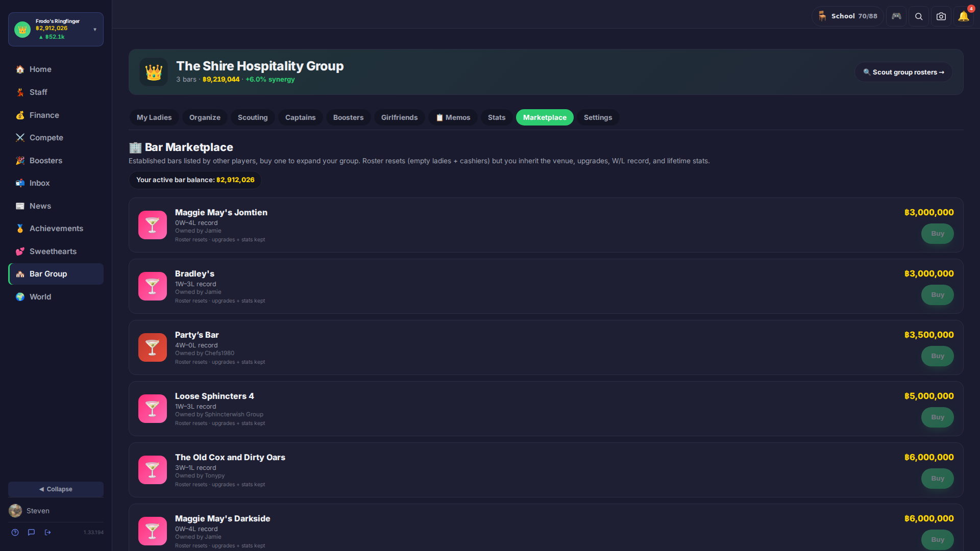980x551 pixels.
Task: Click the +6.0% synergy text
Action: point(270,80)
